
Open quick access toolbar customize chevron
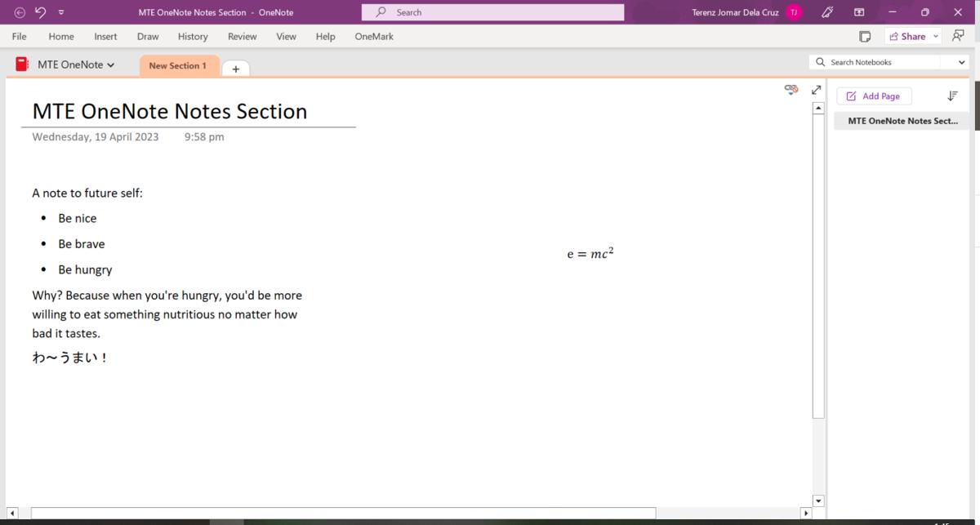(60, 11)
